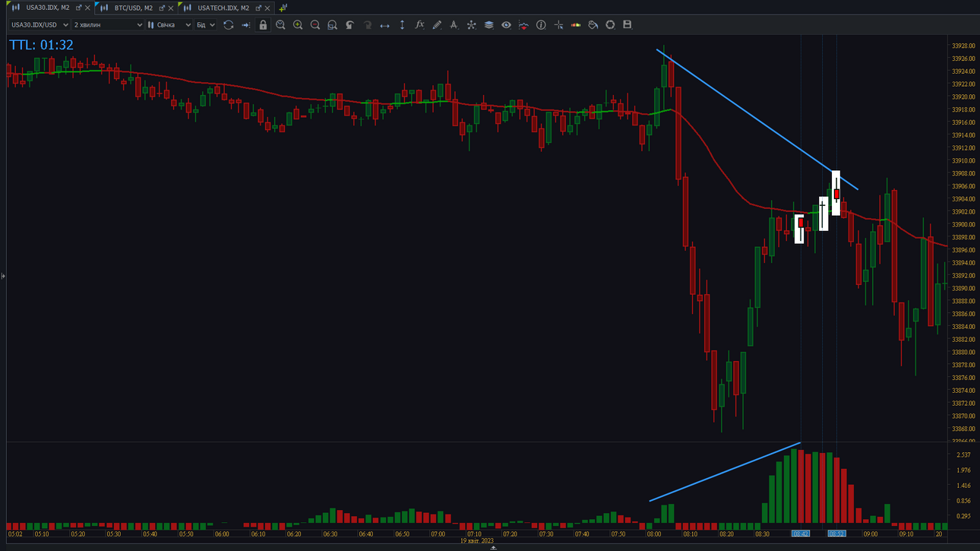Open the USA30.IDX/USD instrument dropdown
Image resolution: width=980 pixels, height=551 pixels.
(40, 25)
